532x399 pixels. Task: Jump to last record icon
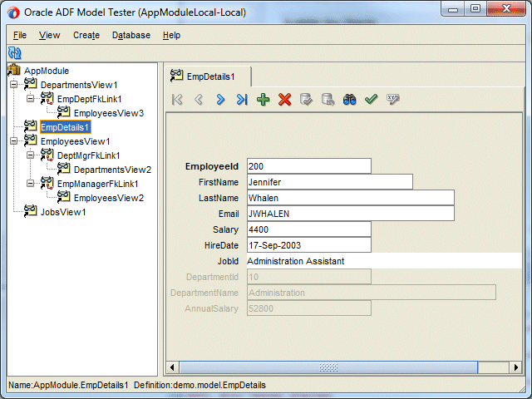coord(242,100)
